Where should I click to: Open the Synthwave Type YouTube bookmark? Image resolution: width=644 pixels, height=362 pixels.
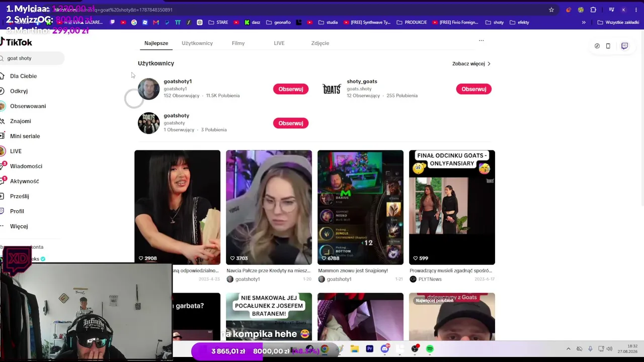[x=367, y=22]
